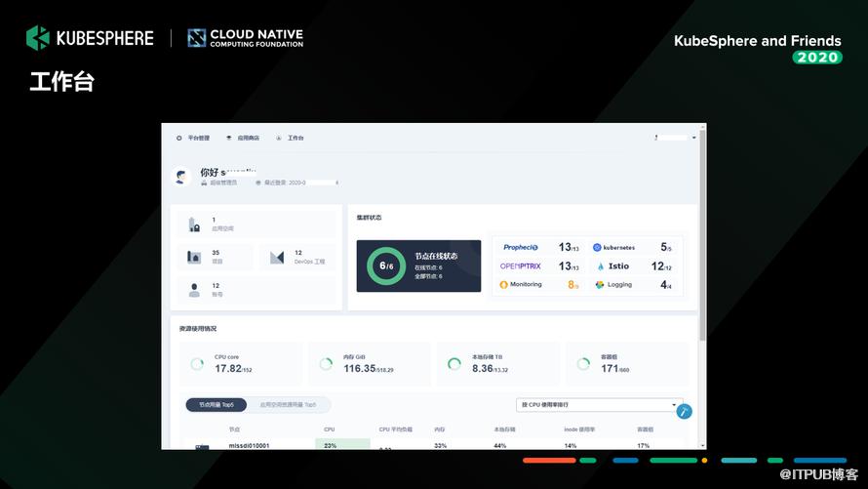868x489 pixels.
Task: Click the 23% CPU cell of missdi010001
Action: 342,444
